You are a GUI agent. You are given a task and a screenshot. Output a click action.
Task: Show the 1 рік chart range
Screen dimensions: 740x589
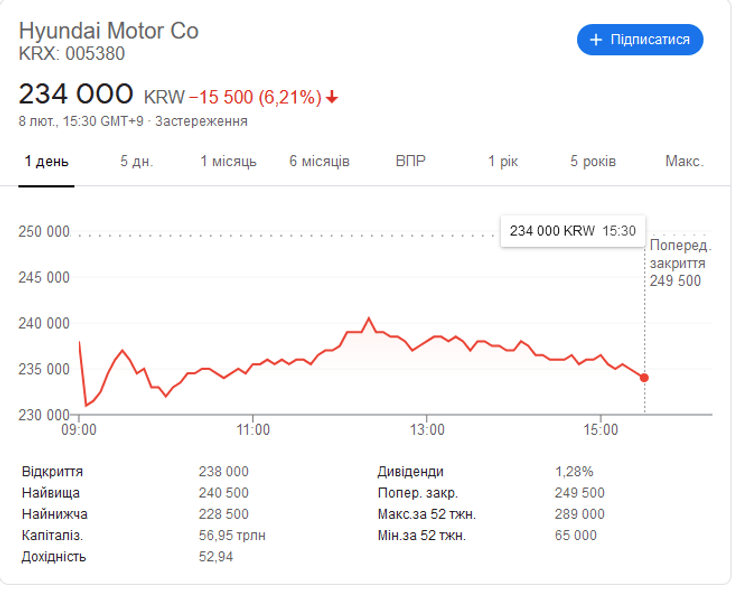pos(503,161)
